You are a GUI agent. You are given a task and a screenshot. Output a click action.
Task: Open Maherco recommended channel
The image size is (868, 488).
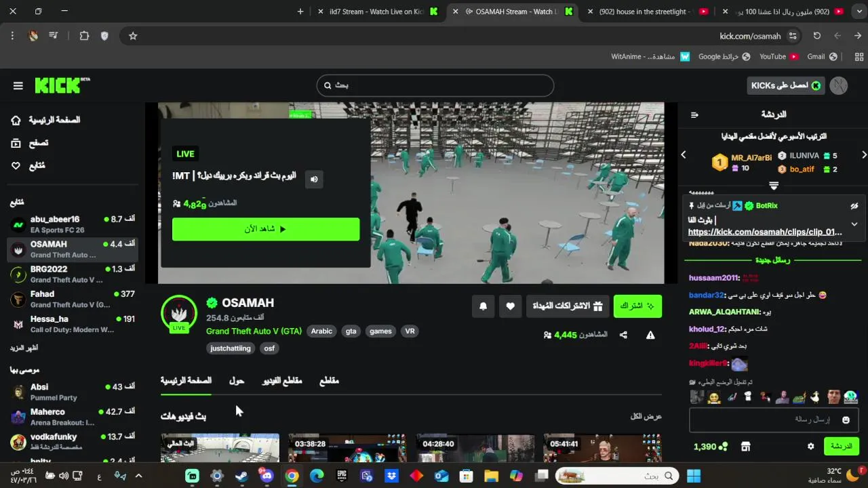coord(73,417)
